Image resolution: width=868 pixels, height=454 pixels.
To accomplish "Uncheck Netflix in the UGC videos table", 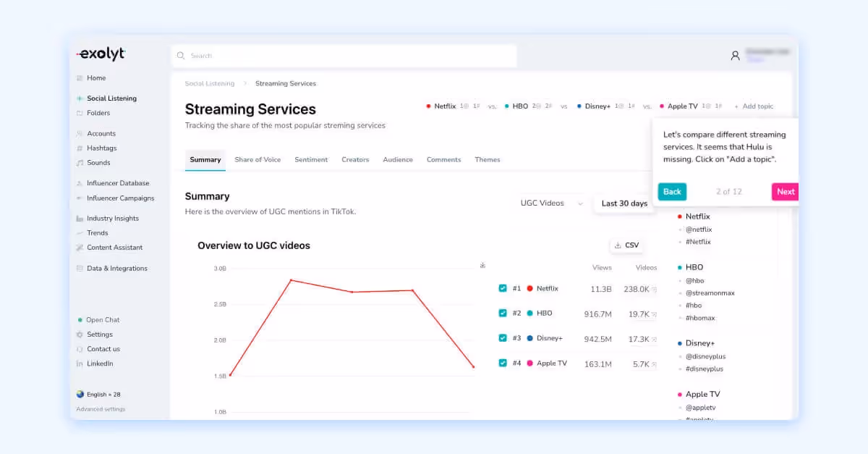I will (x=502, y=287).
